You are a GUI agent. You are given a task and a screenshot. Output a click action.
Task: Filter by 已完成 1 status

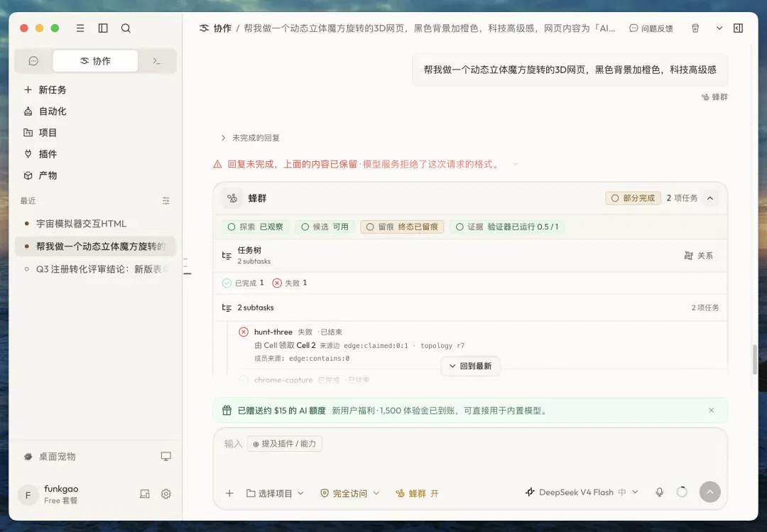point(243,283)
